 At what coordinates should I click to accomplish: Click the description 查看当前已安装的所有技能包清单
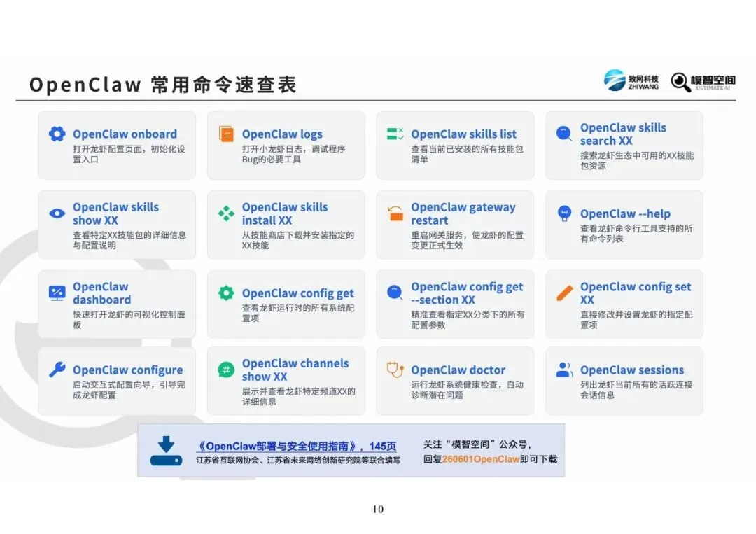[467, 154]
